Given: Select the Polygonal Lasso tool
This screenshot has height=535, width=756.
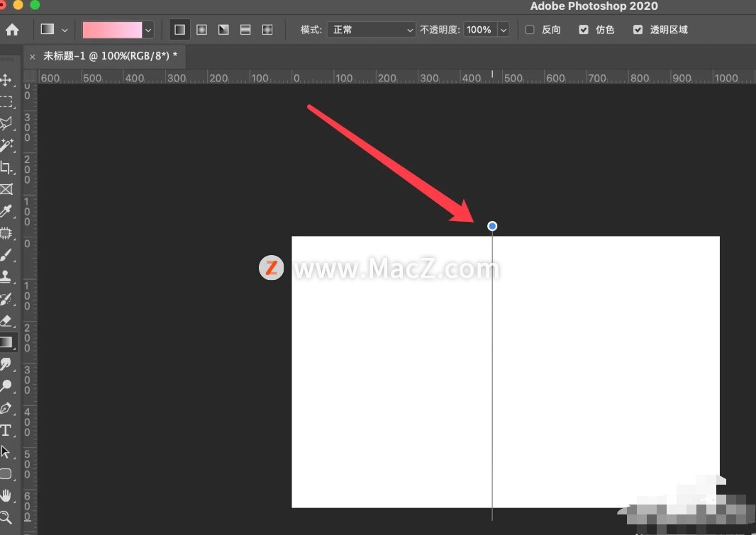Looking at the screenshot, I should [6, 123].
